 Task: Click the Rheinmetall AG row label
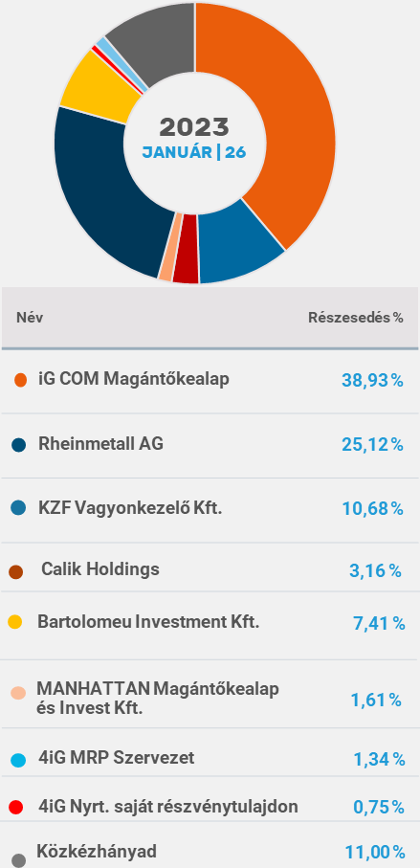100,444
